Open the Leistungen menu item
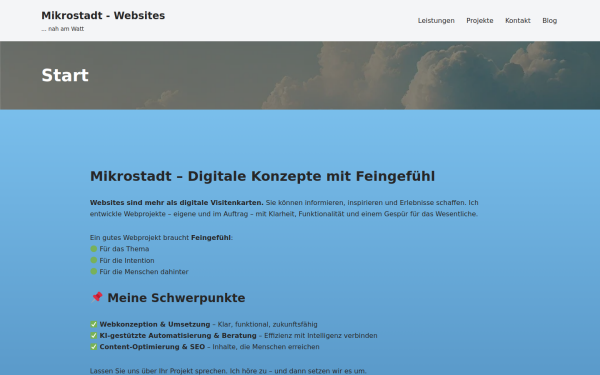Image resolution: width=600 pixels, height=375 pixels. pos(436,21)
